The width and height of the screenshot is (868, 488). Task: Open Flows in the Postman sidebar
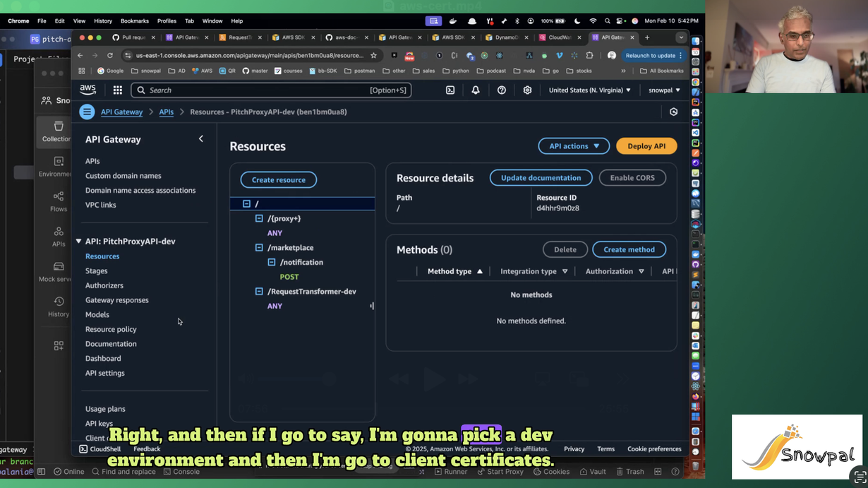pyautogui.click(x=59, y=202)
